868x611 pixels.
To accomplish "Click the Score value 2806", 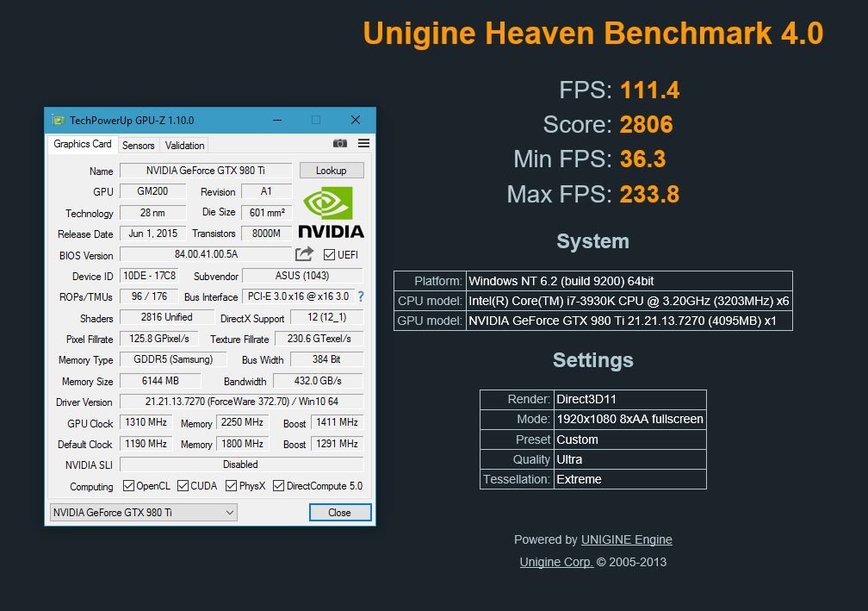I will pyautogui.click(x=646, y=125).
